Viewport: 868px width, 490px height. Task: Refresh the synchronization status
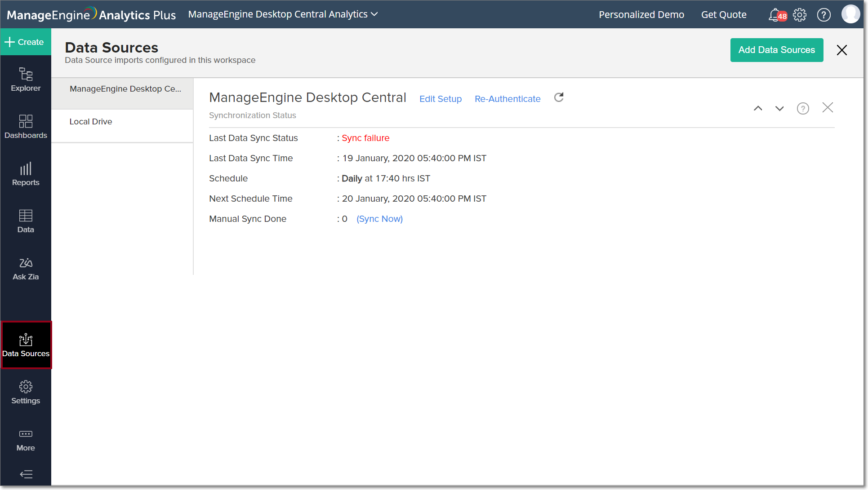click(559, 97)
